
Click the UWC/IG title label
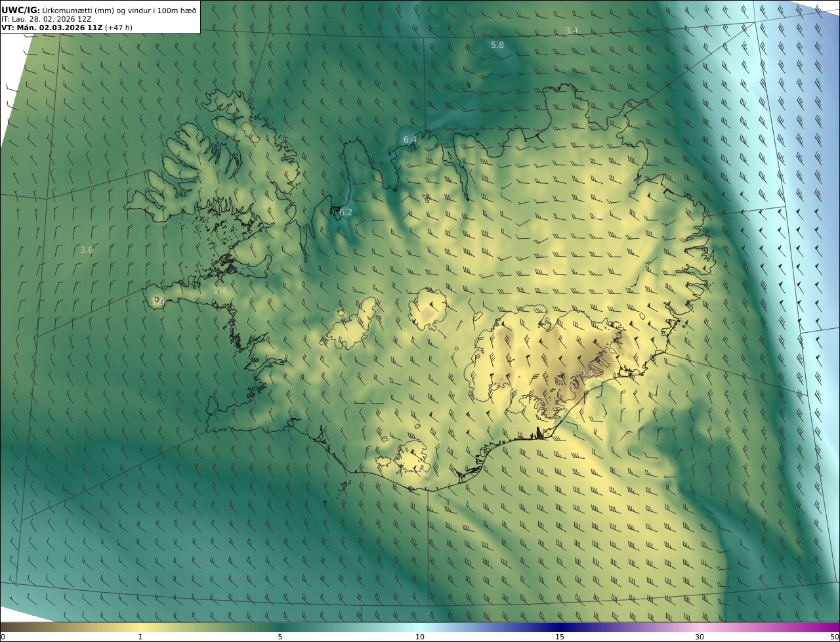tap(20, 11)
